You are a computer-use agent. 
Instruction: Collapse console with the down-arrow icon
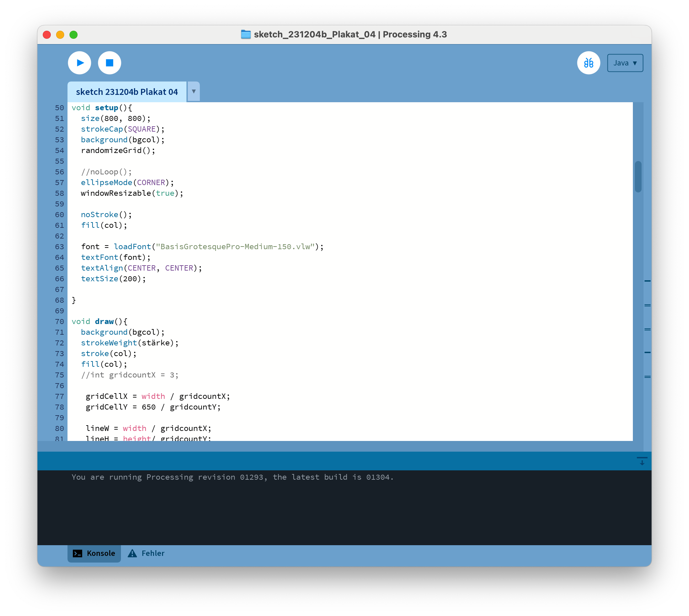pyautogui.click(x=642, y=461)
